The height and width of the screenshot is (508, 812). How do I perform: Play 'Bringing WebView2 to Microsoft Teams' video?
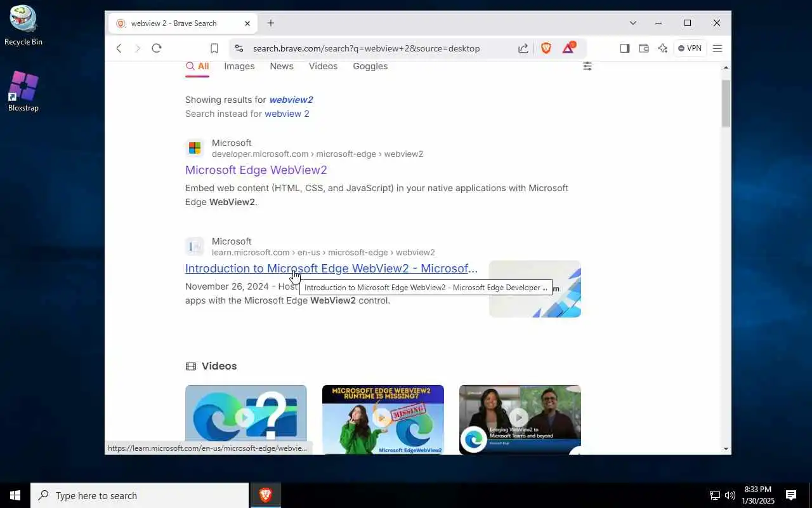[520, 418]
